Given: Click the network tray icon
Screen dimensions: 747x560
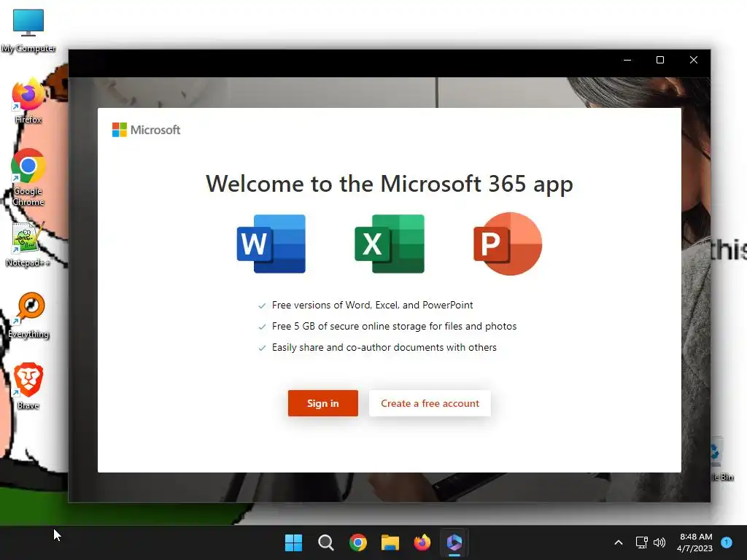Looking at the screenshot, I should pos(641,542).
